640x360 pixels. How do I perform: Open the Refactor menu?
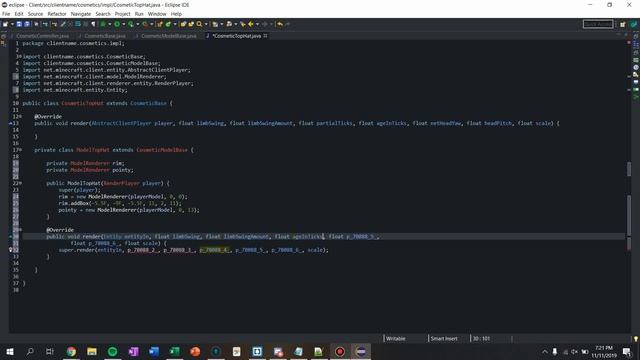tap(57, 14)
